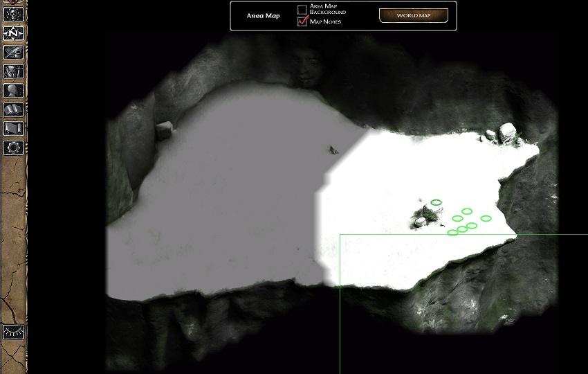Viewport: 588px width, 374px height.
Task: Click the Map Notes label
Action: [x=325, y=21]
